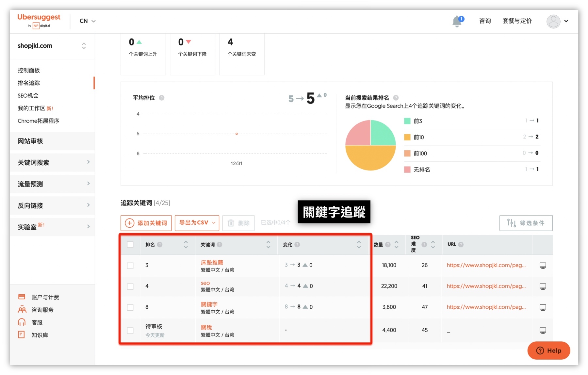Click the green 前3 legend swatch
The width and height of the screenshot is (588, 375).
tap(407, 121)
